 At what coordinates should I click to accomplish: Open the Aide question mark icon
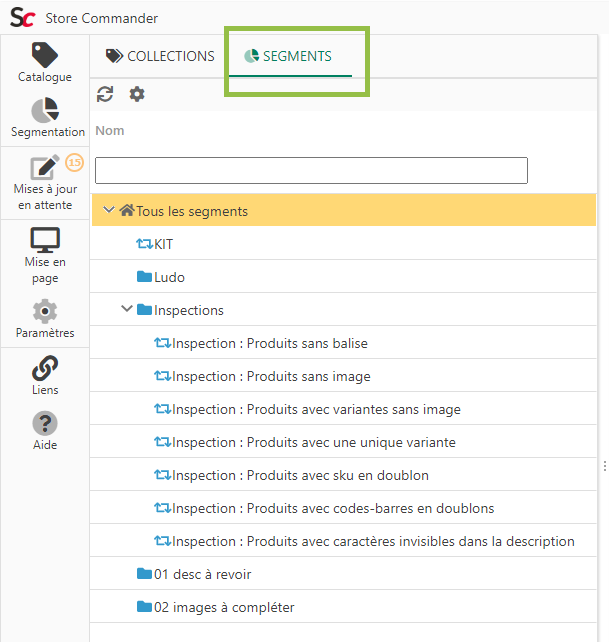click(x=45, y=423)
